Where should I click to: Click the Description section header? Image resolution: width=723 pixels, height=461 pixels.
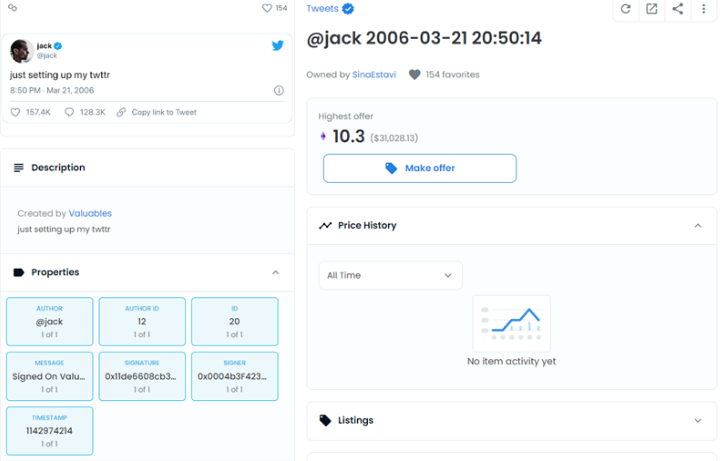pos(148,168)
